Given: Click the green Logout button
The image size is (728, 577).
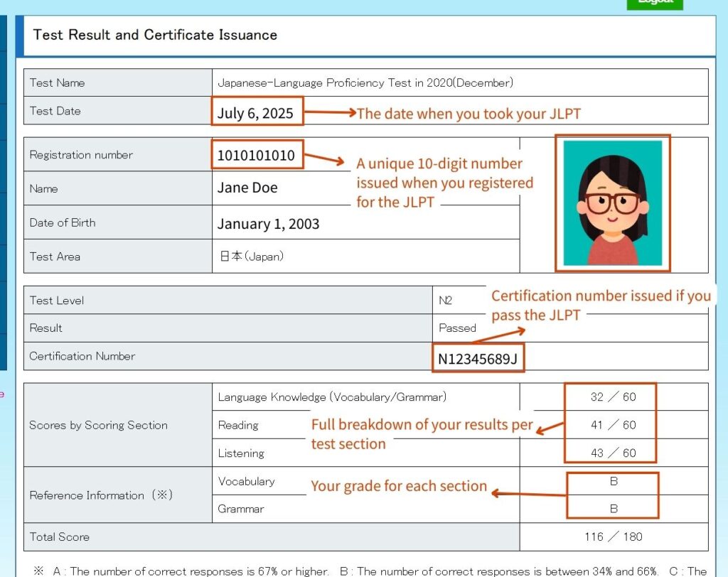Looking at the screenshot, I should click(x=655, y=4).
